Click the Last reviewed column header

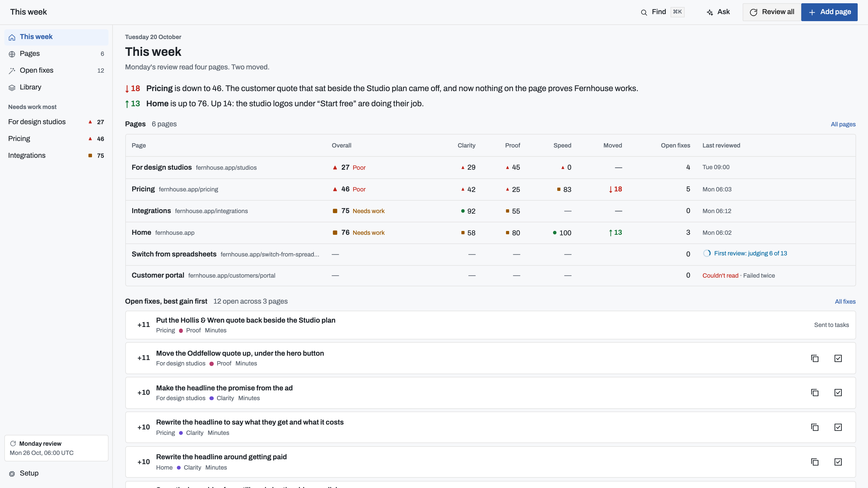721,146
